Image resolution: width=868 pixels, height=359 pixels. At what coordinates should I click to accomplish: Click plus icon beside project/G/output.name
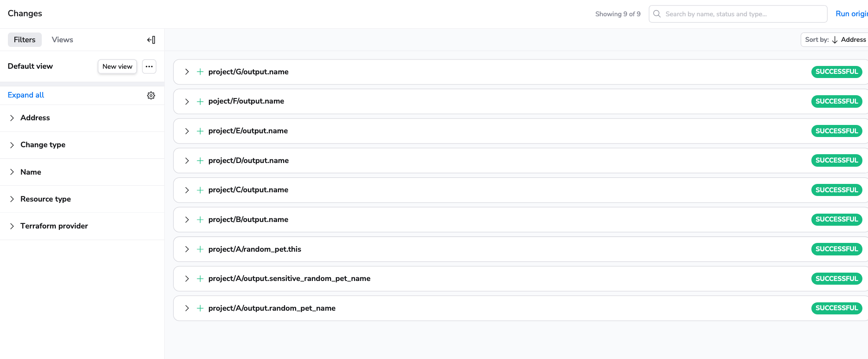[x=200, y=72]
